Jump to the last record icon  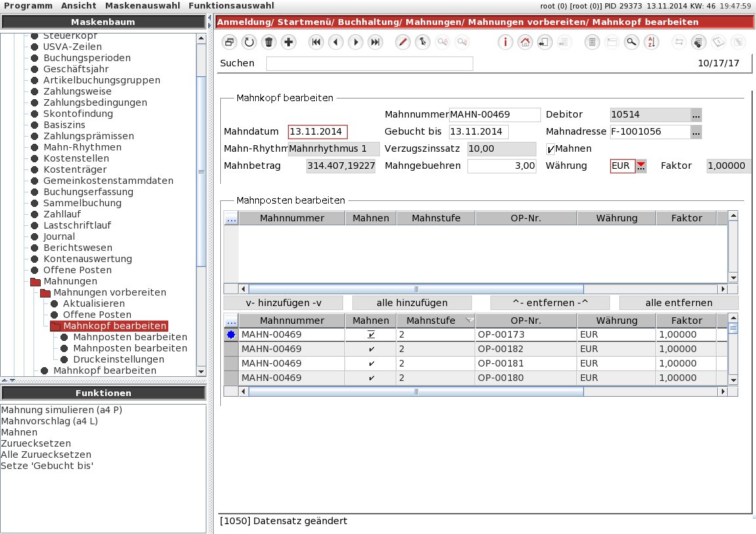click(375, 43)
